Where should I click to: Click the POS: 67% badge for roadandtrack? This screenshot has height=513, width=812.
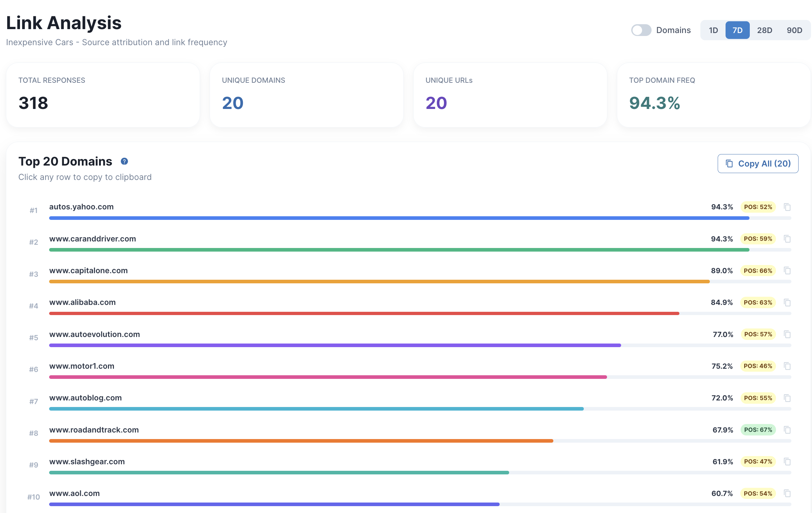pyautogui.click(x=758, y=430)
